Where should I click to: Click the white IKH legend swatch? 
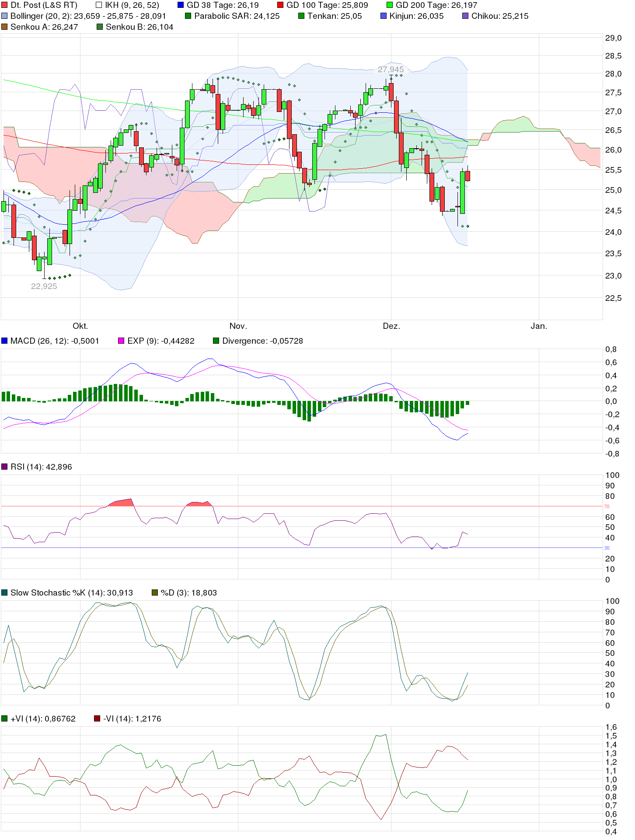coord(99,5)
